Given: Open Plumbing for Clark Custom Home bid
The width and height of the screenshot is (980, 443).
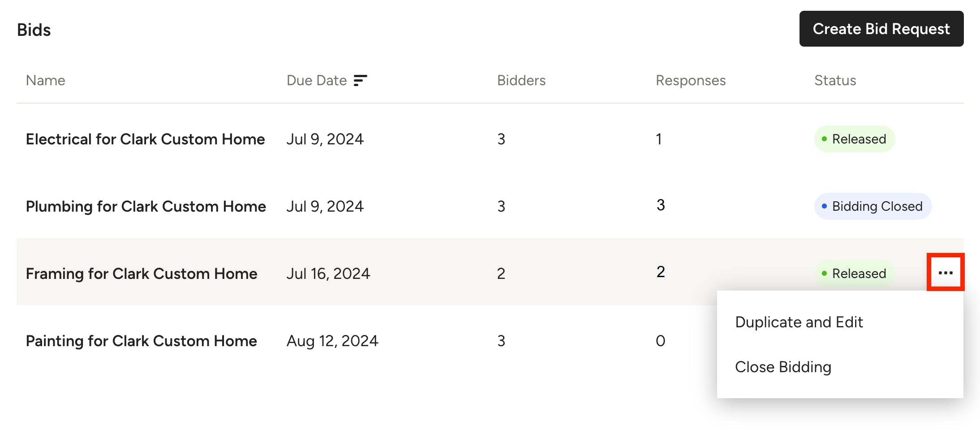Looking at the screenshot, I should pyautogui.click(x=146, y=206).
